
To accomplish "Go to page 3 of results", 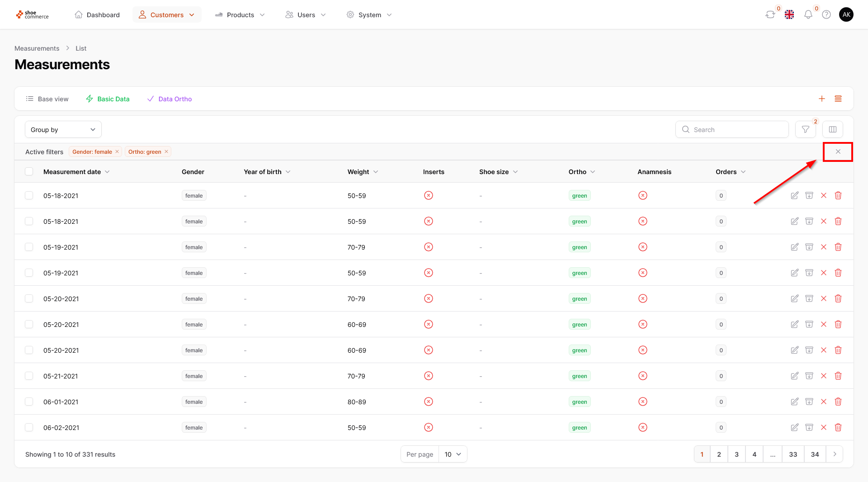I will click(736, 454).
